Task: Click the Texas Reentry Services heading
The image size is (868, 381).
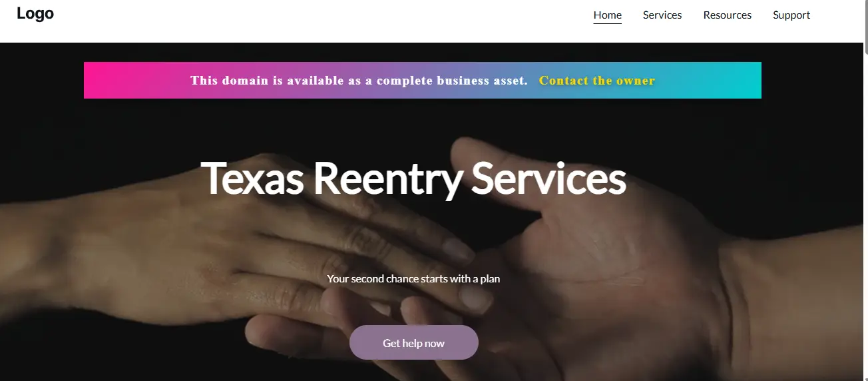Action: pyautogui.click(x=413, y=178)
